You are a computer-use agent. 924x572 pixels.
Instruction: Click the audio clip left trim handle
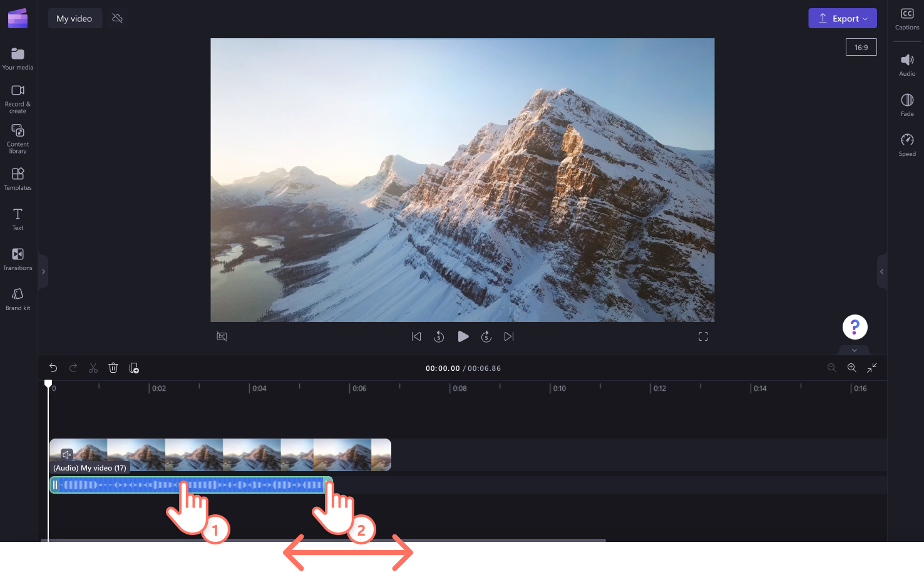coord(54,485)
